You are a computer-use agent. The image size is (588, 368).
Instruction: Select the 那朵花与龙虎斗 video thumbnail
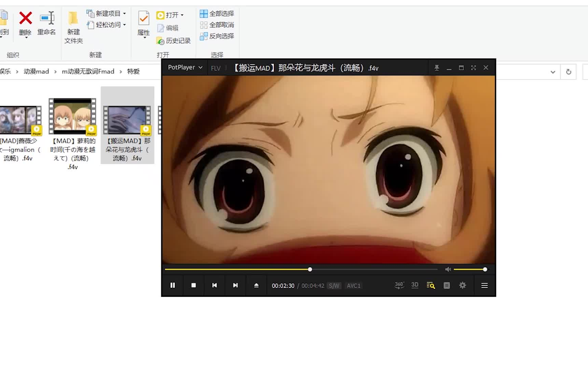pos(127,120)
